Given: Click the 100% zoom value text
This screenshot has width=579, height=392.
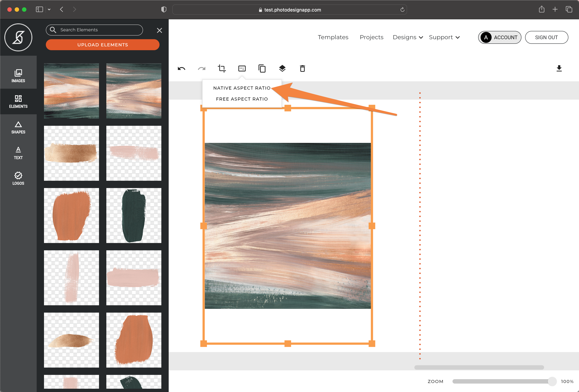Looking at the screenshot, I should [x=567, y=381].
